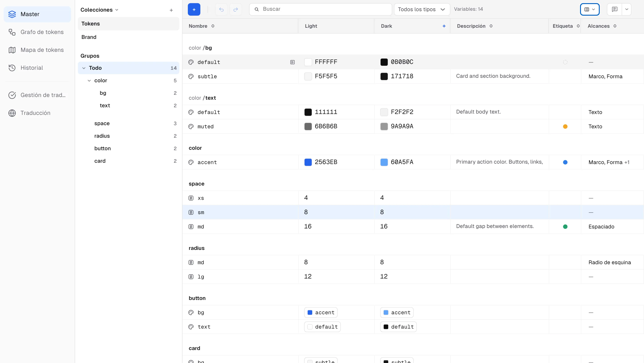Select the space group in the tree
The height and width of the screenshot is (363, 644).
tap(129, 123)
